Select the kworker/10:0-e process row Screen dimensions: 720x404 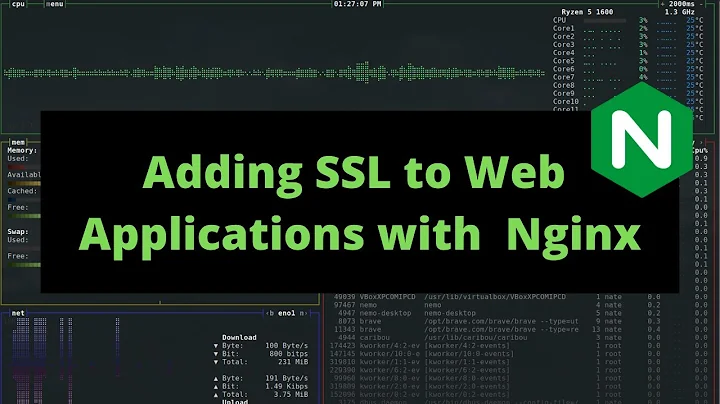(x=519, y=354)
